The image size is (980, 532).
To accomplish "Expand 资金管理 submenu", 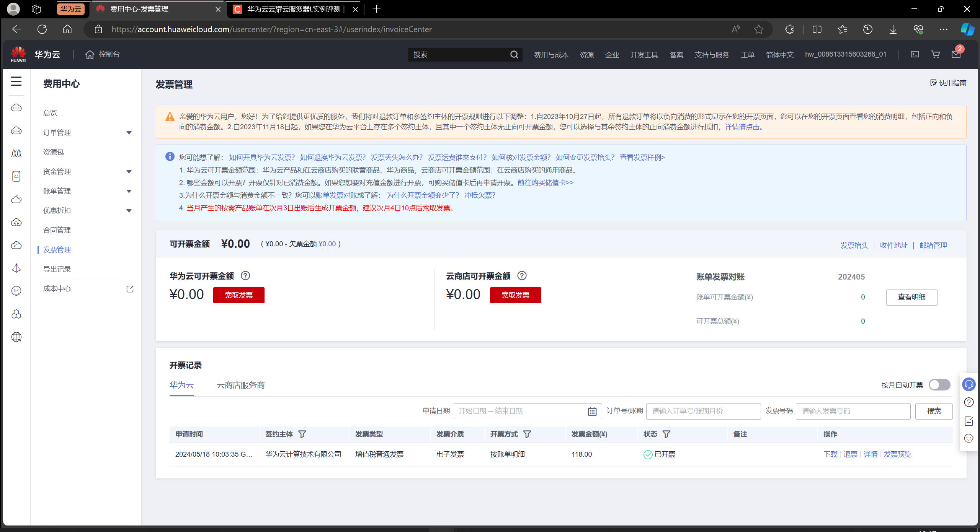I will (x=129, y=172).
